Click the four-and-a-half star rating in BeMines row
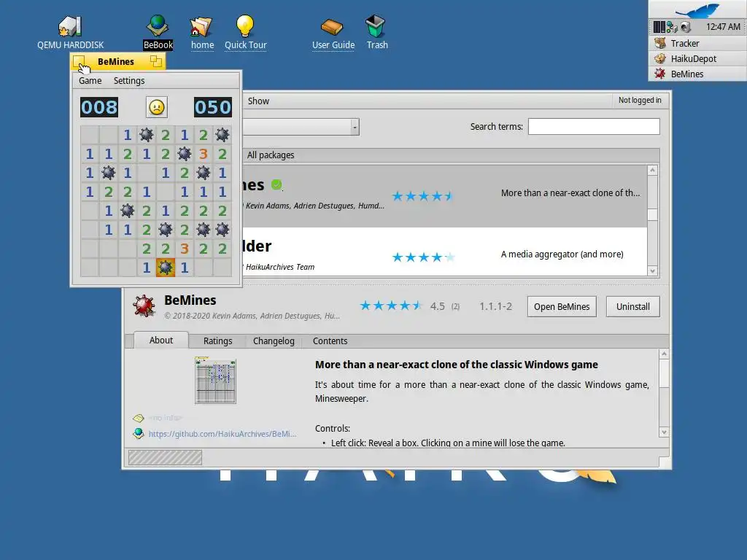The height and width of the screenshot is (560, 747). pyautogui.click(x=422, y=196)
